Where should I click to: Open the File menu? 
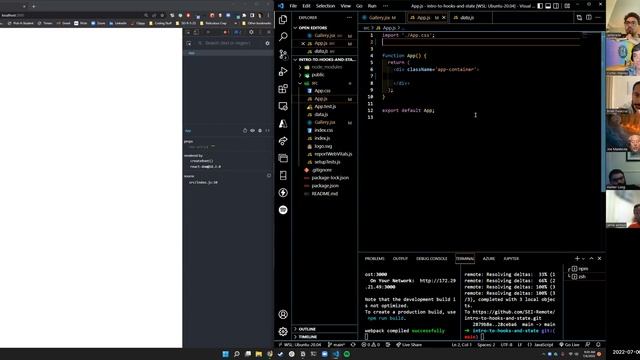tap(293, 6)
